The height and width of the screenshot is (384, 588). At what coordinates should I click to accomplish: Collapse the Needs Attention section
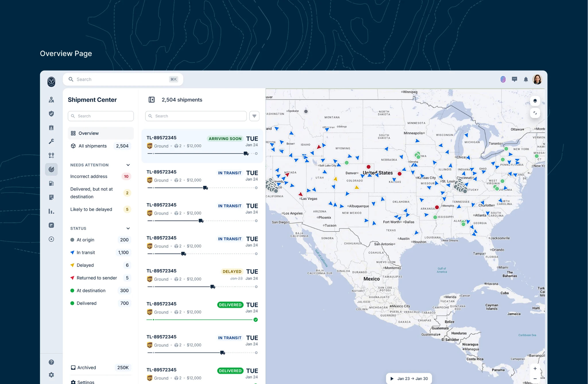128,165
